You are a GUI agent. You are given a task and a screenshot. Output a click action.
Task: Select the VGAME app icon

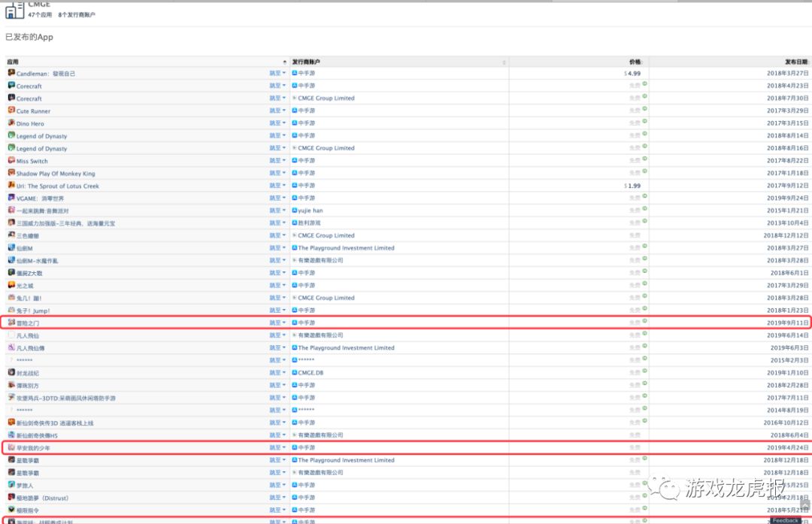11,197
